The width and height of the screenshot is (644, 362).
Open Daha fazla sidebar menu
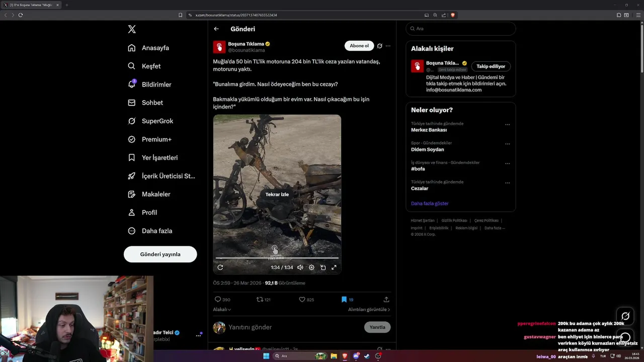pyautogui.click(x=150, y=231)
